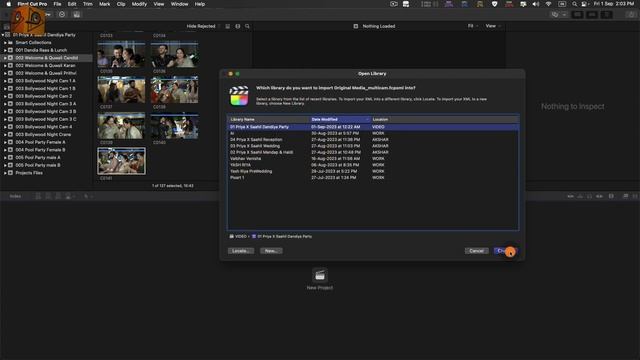
Task: Toggle the timeline panel layout button
Action: 592,15
